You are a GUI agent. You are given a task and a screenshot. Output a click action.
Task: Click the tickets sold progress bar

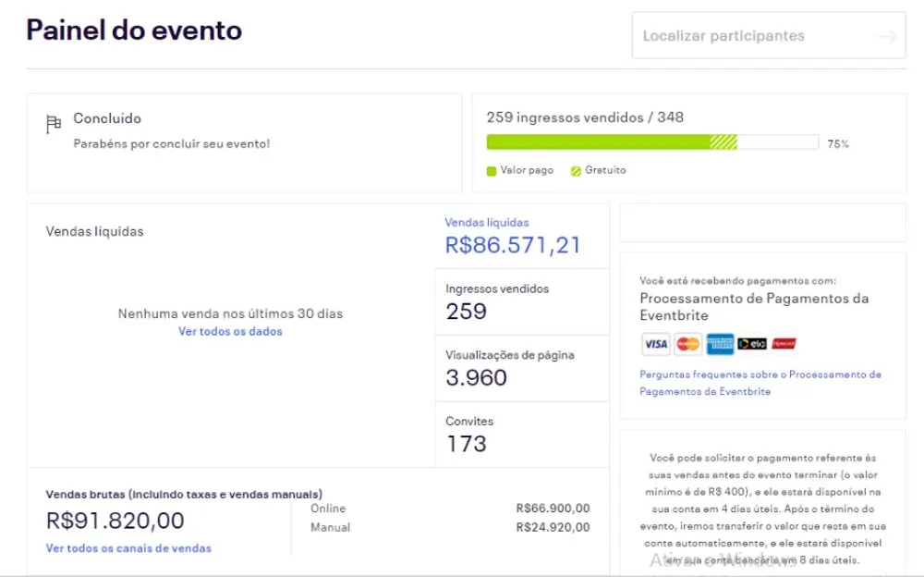tap(652, 142)
